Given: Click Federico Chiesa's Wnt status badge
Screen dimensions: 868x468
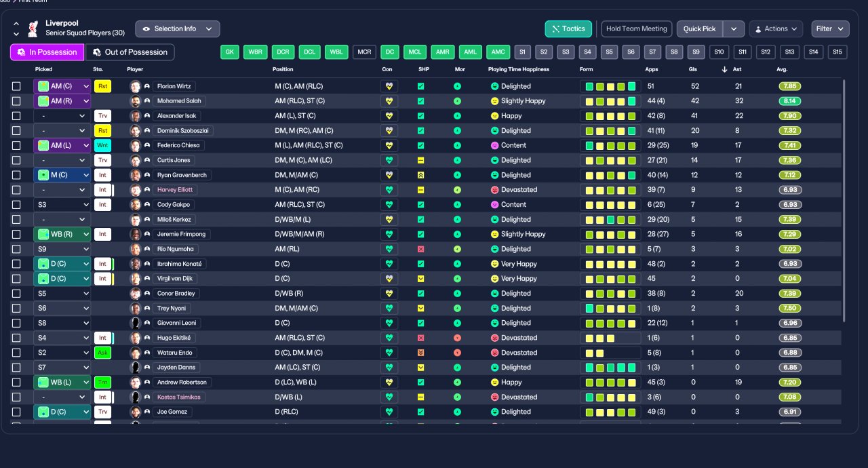Looking at the screenshot, I should coord(102,145).
